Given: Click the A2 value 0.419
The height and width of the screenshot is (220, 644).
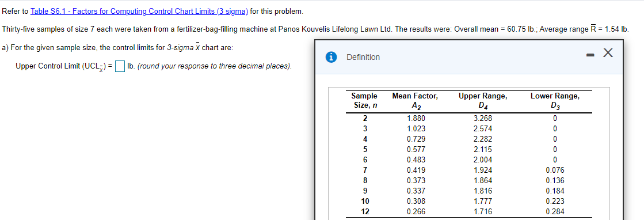Looking at the screenshot, I should click(x=416, y=170).
